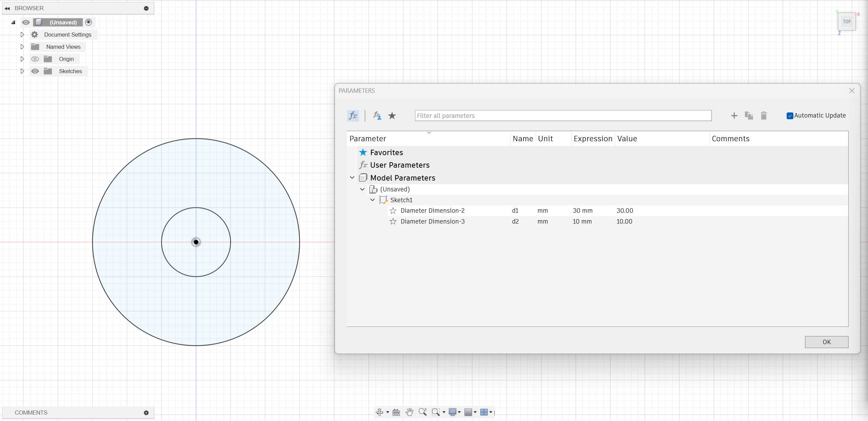Image resolution: width=868 pixels, height=421 pixels.
Task: Favorite the Diameter Dimension-2 star
Action: (x=393, y=211)
